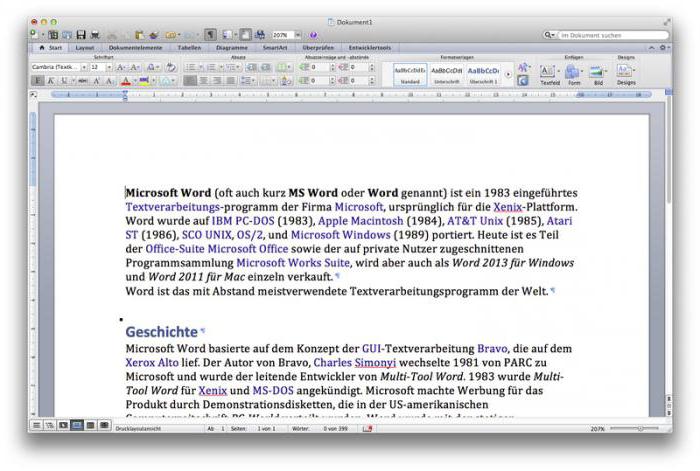Toggle bold (F) formatting

(38, 81)
